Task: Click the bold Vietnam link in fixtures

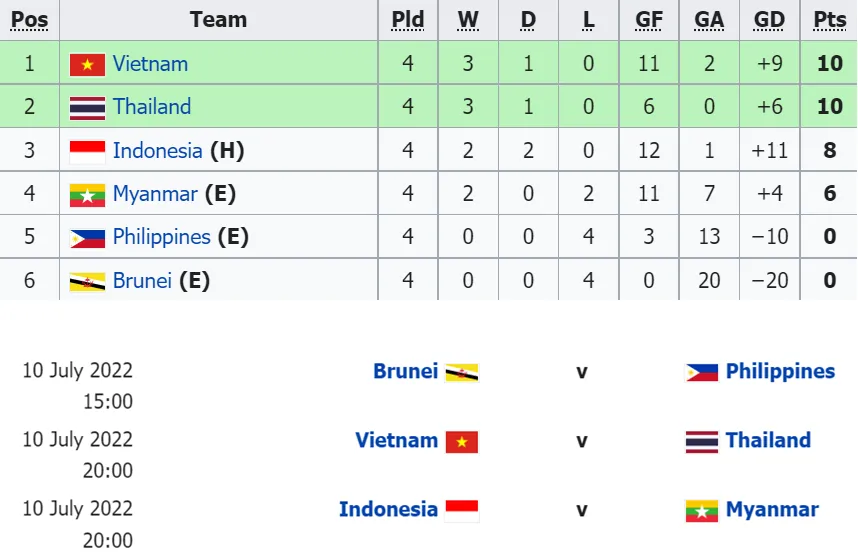Action: tap(397, 440)
